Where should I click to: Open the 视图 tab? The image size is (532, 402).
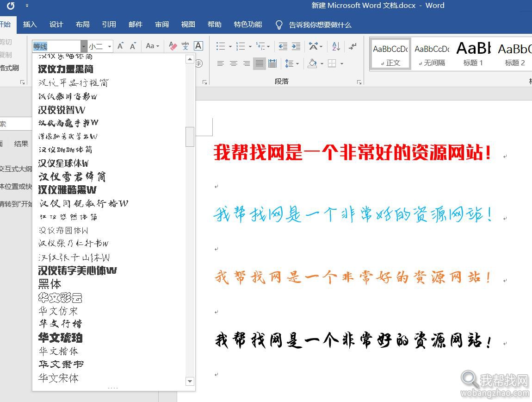point(188,25)
